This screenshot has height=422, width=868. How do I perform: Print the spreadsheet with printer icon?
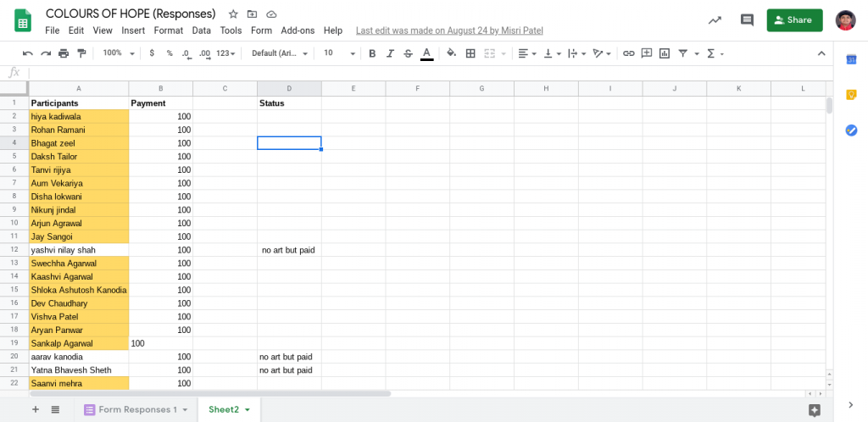tap(64, 53)
